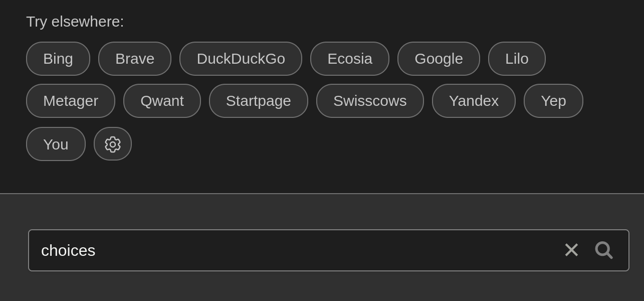Click the magnifying glass search icon
The image size is (644, 301).
click(x=603, y=250)
